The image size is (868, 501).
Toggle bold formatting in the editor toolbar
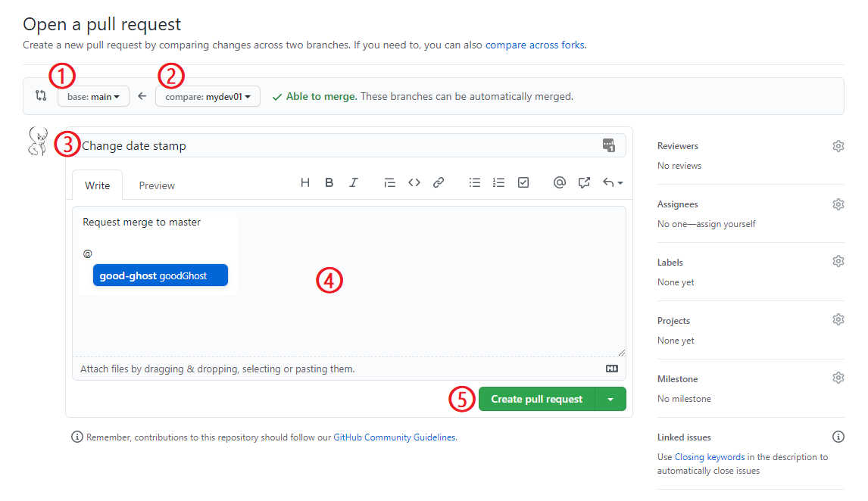point(329,182)
